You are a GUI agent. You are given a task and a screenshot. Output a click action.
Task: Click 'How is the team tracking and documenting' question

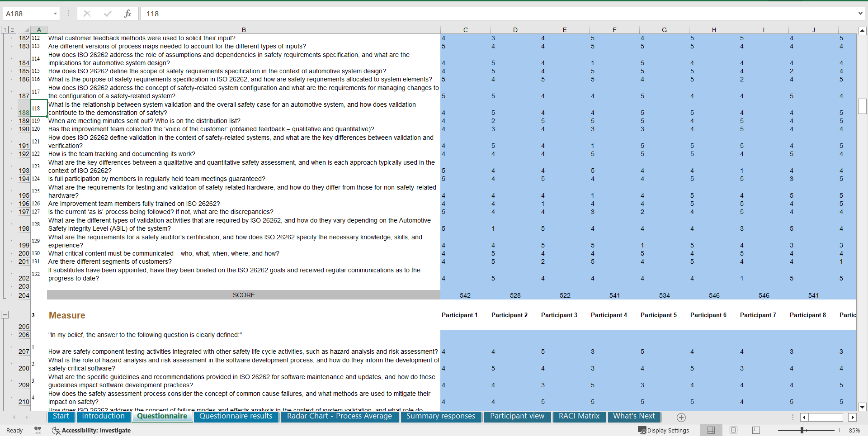click(122, 154)
